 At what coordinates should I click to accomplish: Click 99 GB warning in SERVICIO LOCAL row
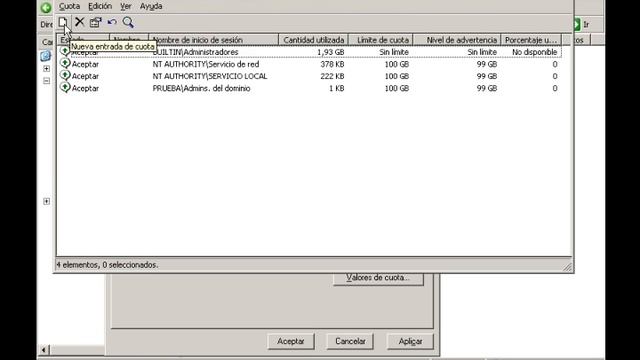pyautogui.click(x=487, y=76)
